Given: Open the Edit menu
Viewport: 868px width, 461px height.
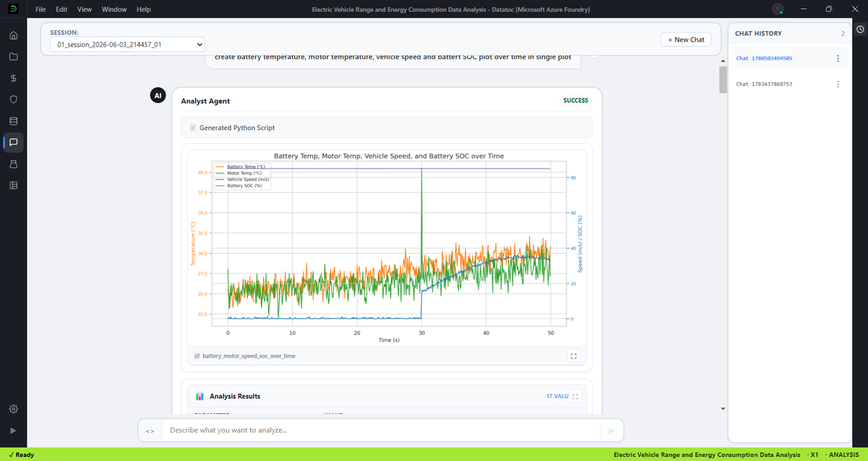Looking at the screenshot, I should [x=62, y=9].
